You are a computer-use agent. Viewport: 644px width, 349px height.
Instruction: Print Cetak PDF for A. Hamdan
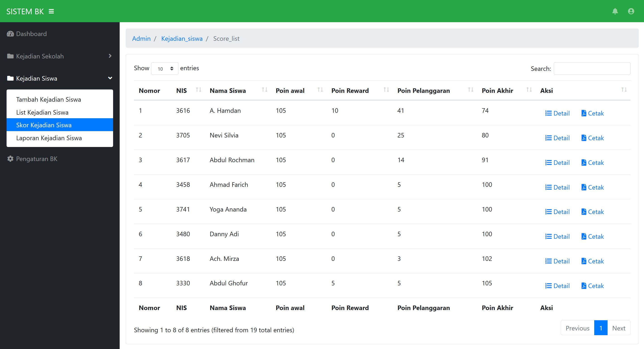click(x=592, y=113)
